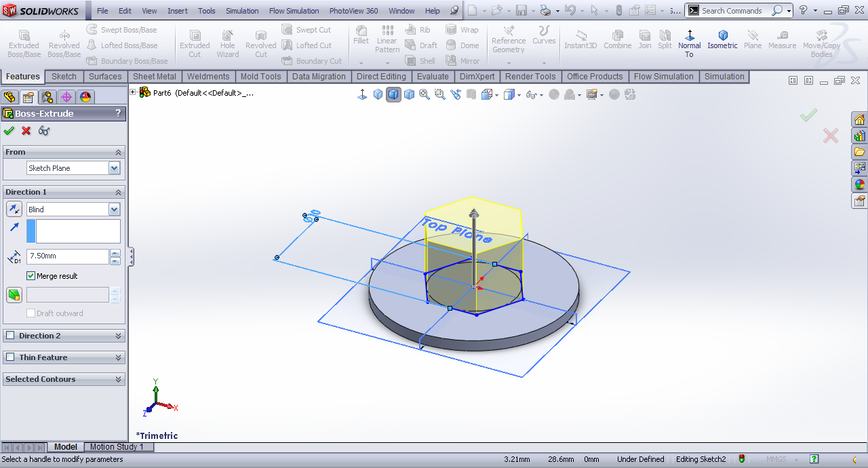Enable the Thin Feature checkbox
Viewport: 868px width, 468px height.
[9, 357]
